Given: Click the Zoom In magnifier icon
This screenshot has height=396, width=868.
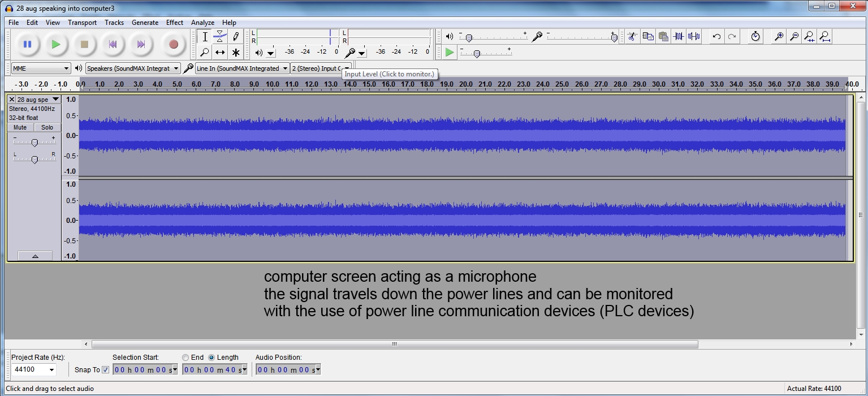Looking at the screenshot, I should pos(779,37).
